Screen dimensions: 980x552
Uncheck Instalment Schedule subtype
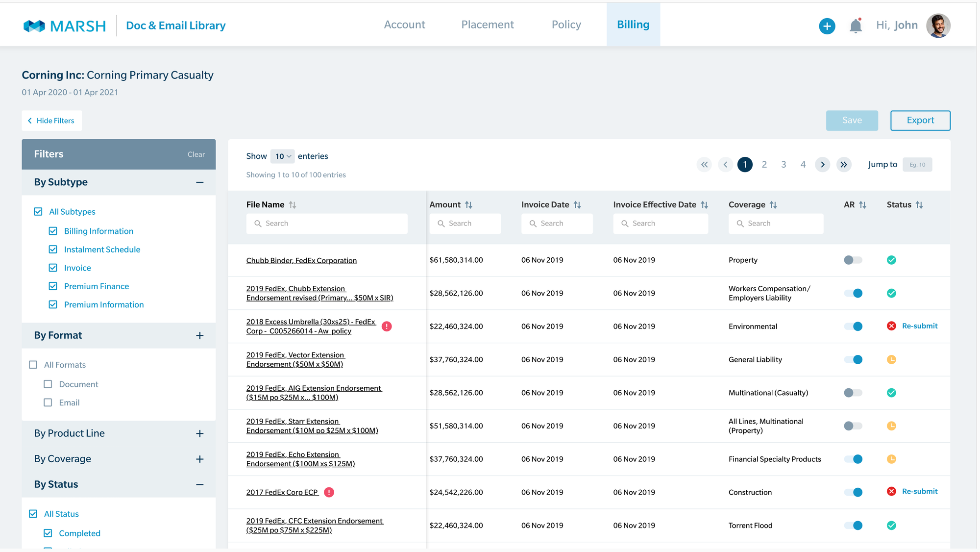click(x=53, y=250)
